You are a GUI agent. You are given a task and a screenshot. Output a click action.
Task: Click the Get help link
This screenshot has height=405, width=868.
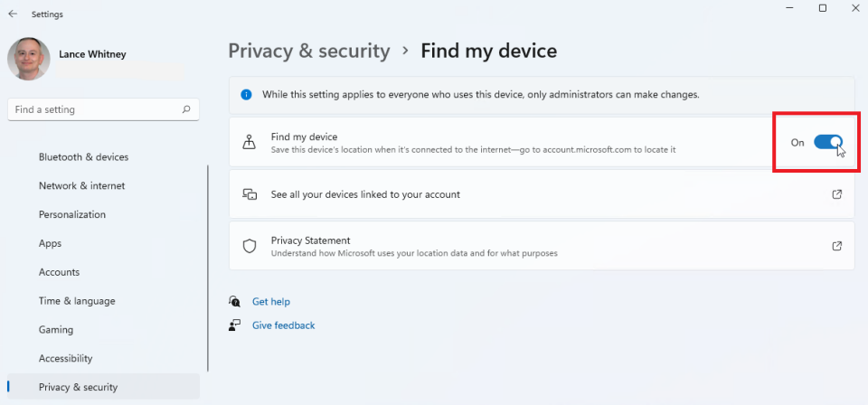tap(271, 302)
